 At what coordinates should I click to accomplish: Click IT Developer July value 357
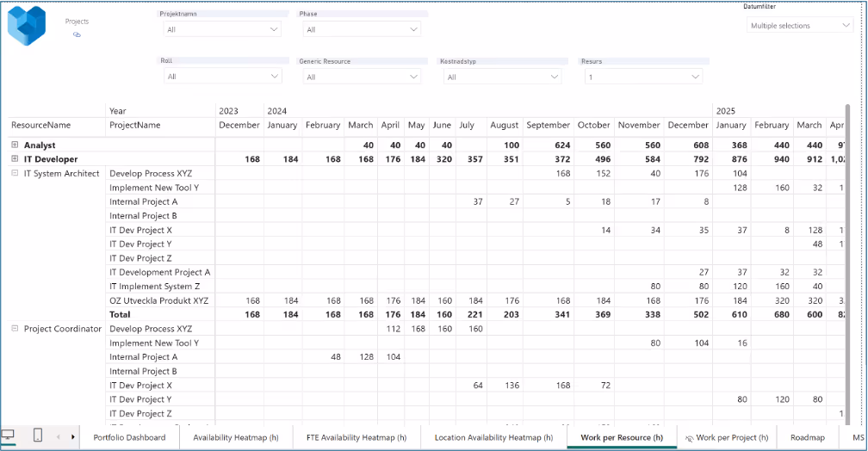(x=474, y=159)
